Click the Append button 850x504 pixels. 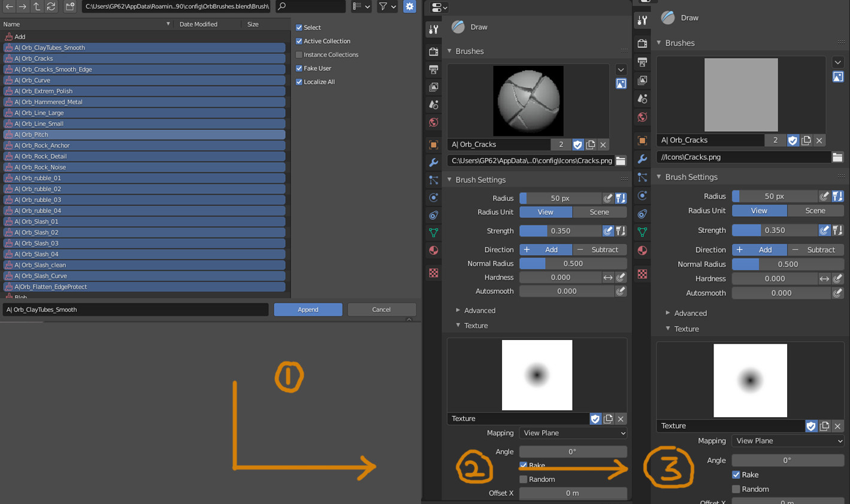308,309
